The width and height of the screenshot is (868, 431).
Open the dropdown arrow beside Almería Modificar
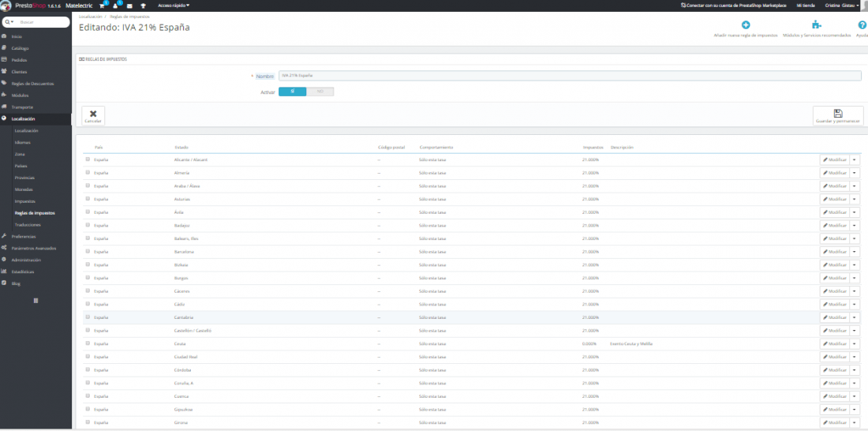[854, 173]
